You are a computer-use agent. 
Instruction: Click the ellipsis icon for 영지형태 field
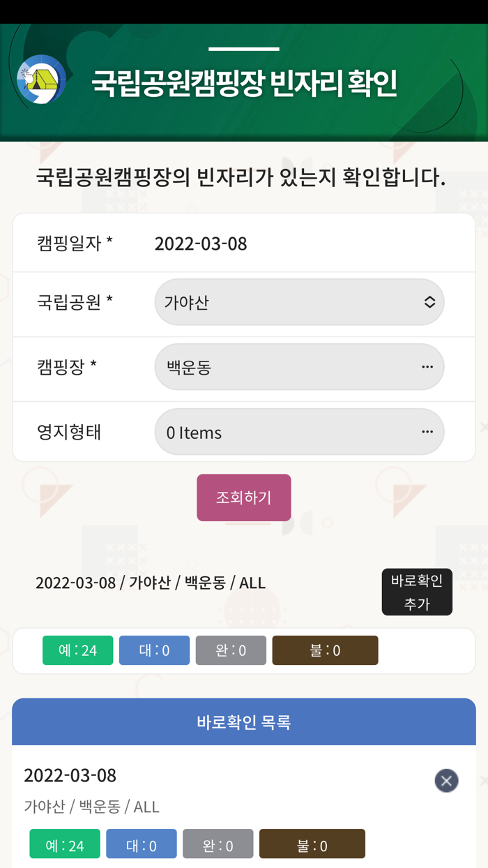(427, 431)
